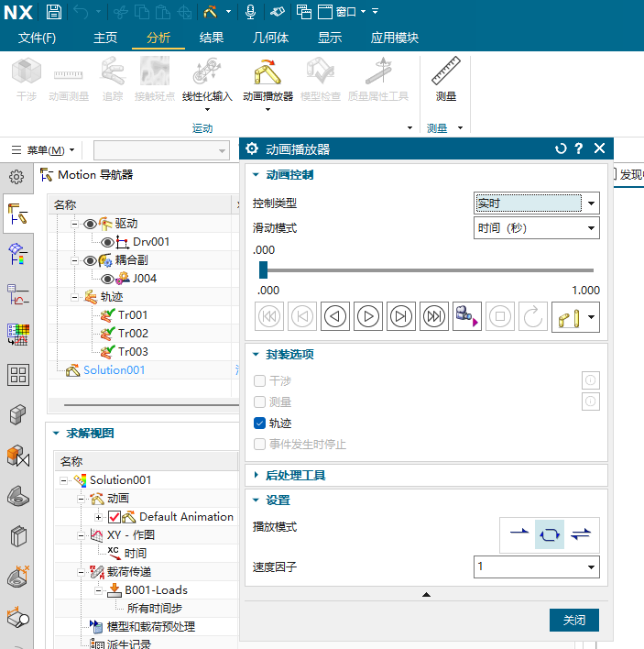Switch to the 应用模块 tab
This screenshot has width=644, height=649.
point(395,38)
